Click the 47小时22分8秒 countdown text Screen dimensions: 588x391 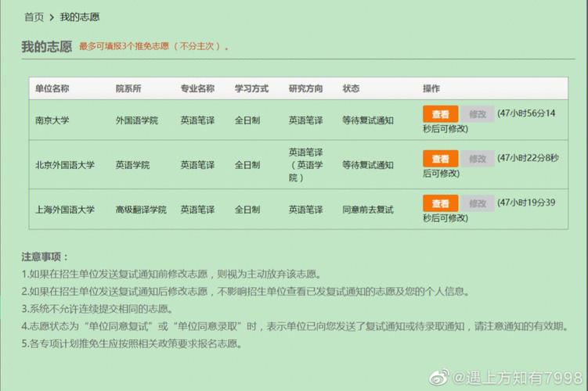[x=528, y=158]
